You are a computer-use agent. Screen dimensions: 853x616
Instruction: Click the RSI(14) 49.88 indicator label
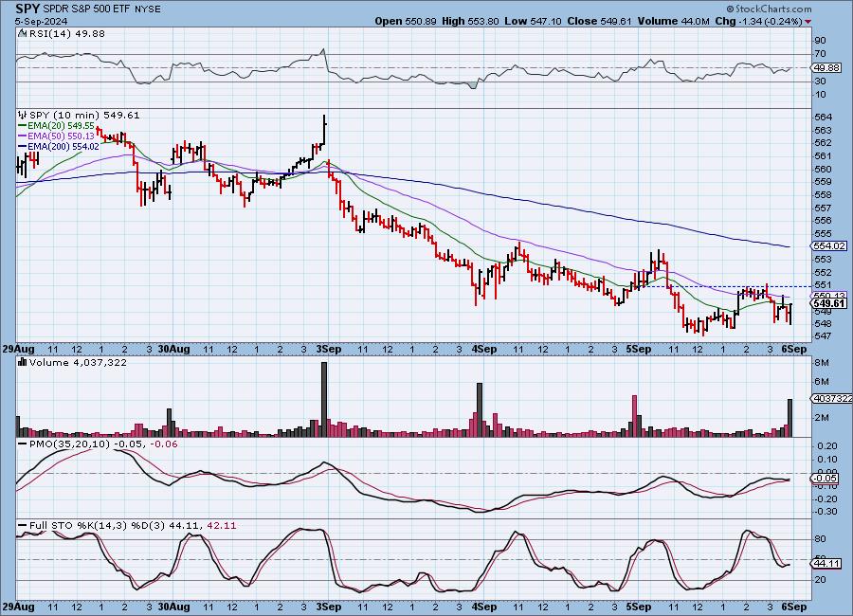pos(67,33)
